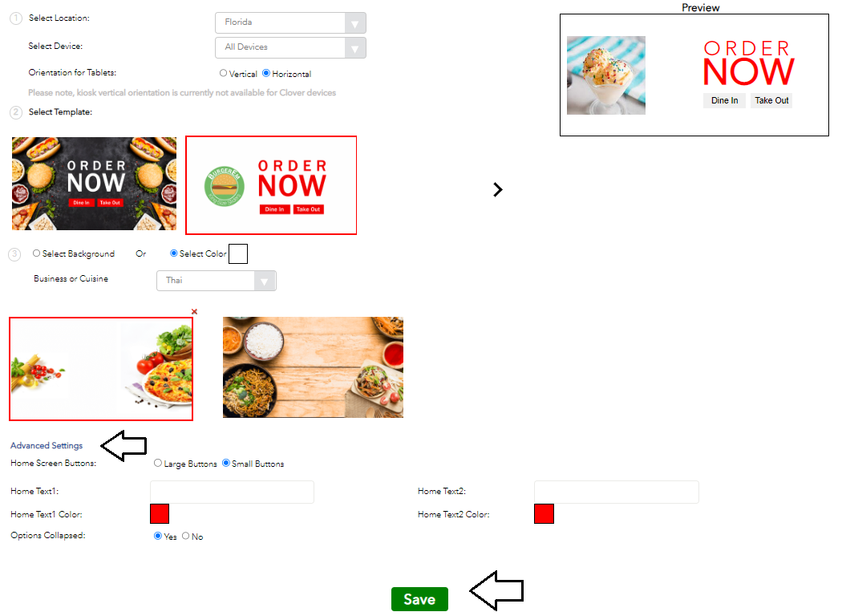Open the Home Text1 red color swatch
This screenshot has width=842, height=616.
pyautogui.click(x=160, y=513)
